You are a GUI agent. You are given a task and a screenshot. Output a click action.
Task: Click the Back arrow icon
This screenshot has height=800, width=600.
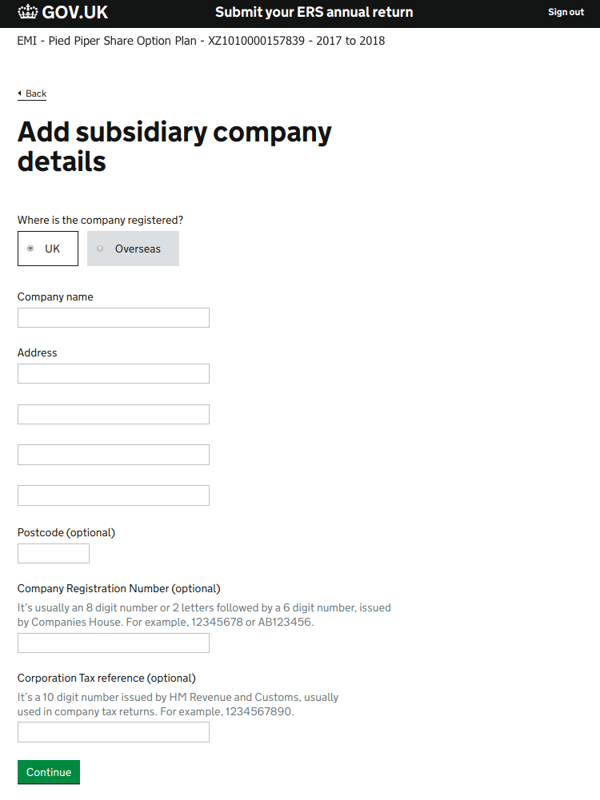[19, 93]
